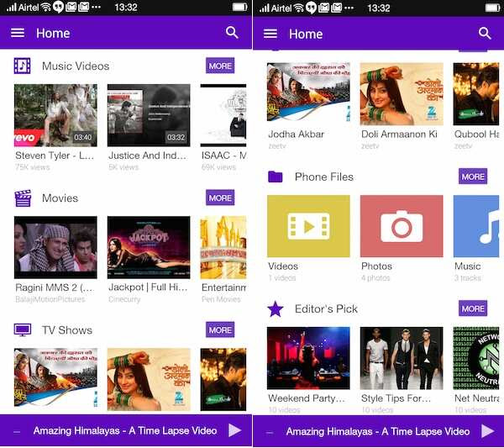The height and width of the screenshot is (448, 504).
Task: Tap battery icon in right status bar
Action: [493, 8]
